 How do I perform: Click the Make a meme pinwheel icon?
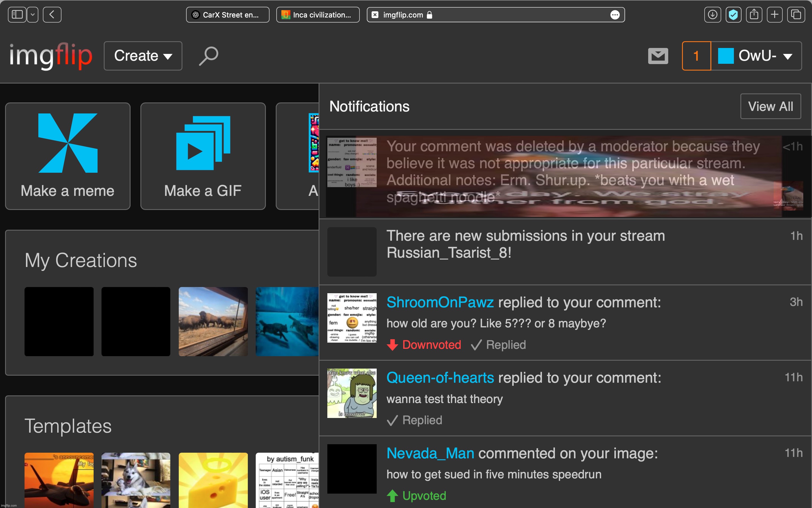coord(68,143)
